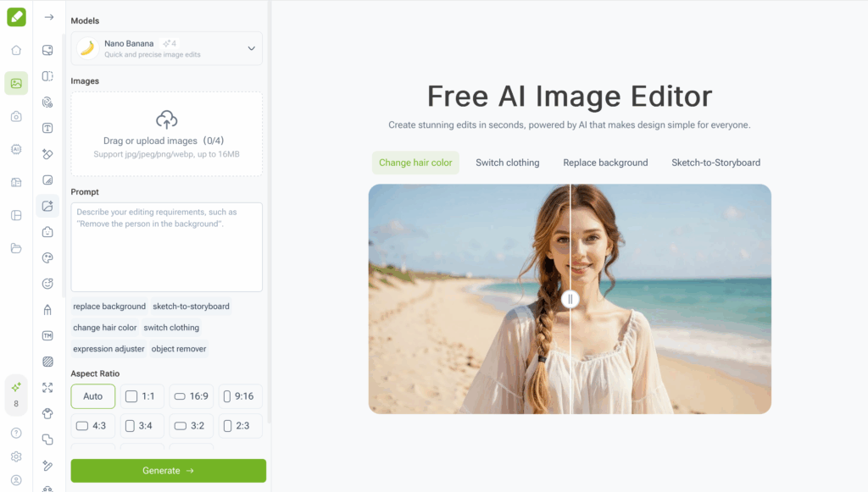The image size is (868, 492).
Task: Click the Generate button
Action: pyautogui.click(x=168, y=470)
